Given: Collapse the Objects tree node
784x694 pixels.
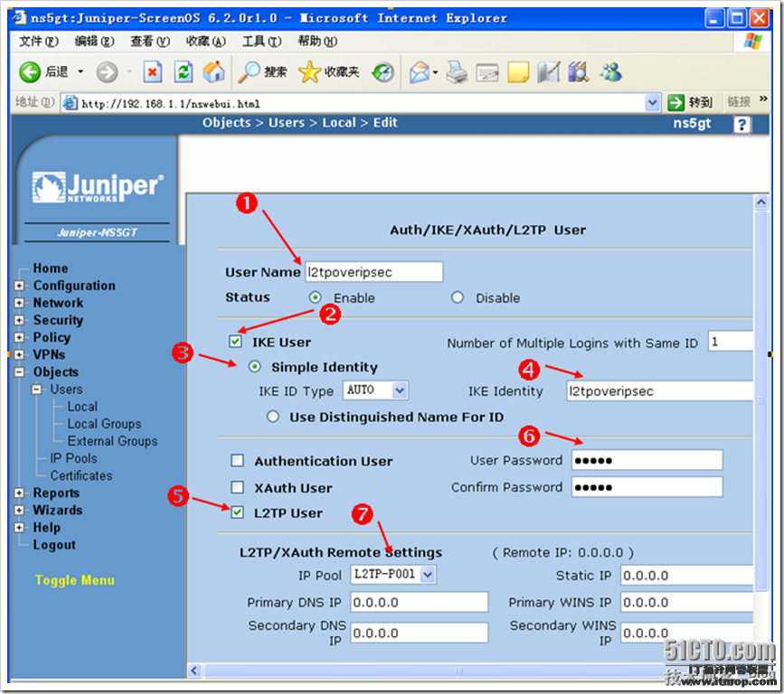Looking at the screenshot, I should point(19,372).
